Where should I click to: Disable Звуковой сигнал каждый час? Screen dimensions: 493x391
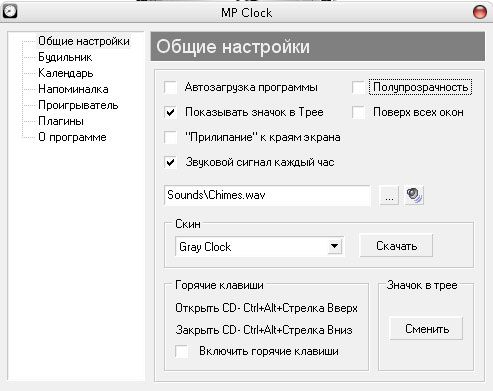171,162
